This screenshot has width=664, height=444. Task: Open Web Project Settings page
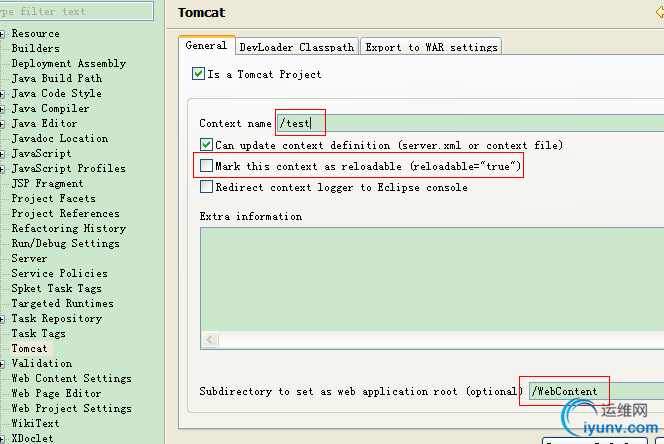click(72, 408)
